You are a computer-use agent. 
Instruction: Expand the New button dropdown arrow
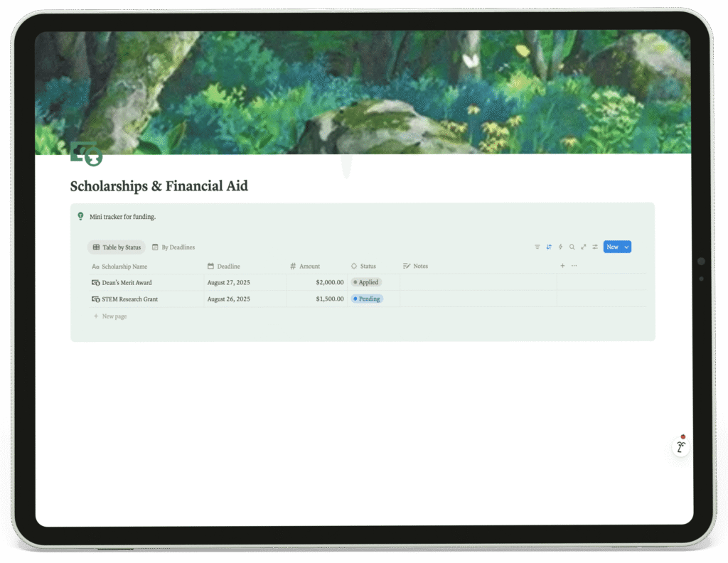coord(626,247)
